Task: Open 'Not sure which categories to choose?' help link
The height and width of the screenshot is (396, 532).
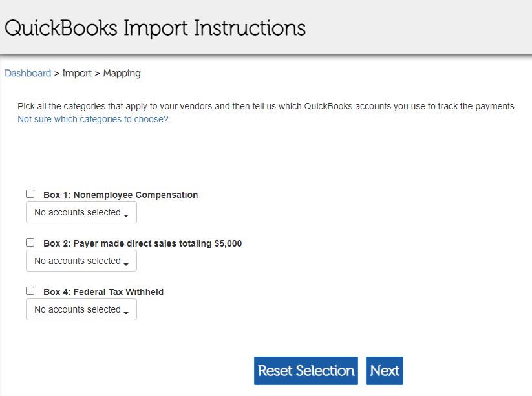Action: click(92, 119)
